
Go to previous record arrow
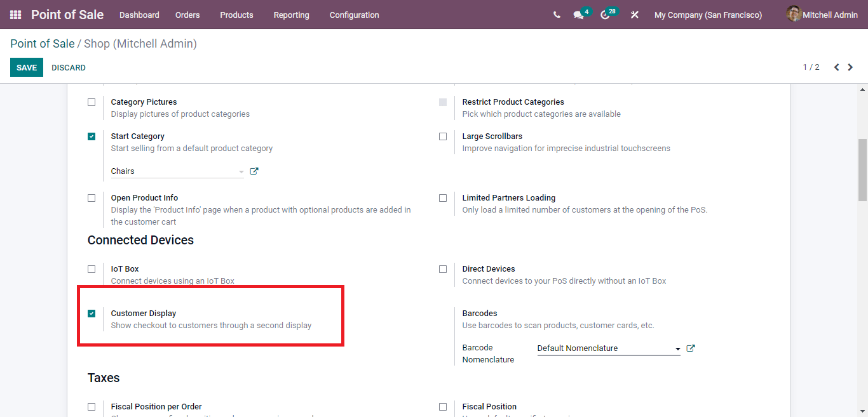(836, 67)
